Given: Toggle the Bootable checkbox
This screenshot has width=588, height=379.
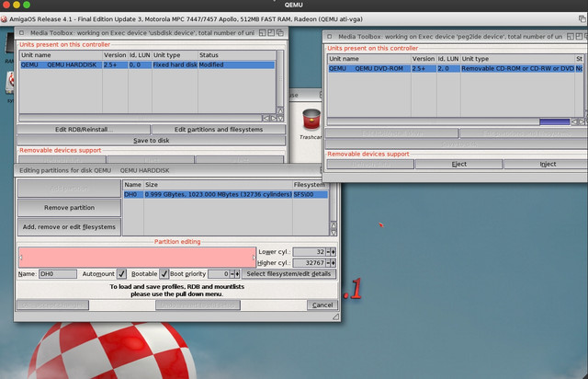Looking at the screenshot, I should point(164,274).
